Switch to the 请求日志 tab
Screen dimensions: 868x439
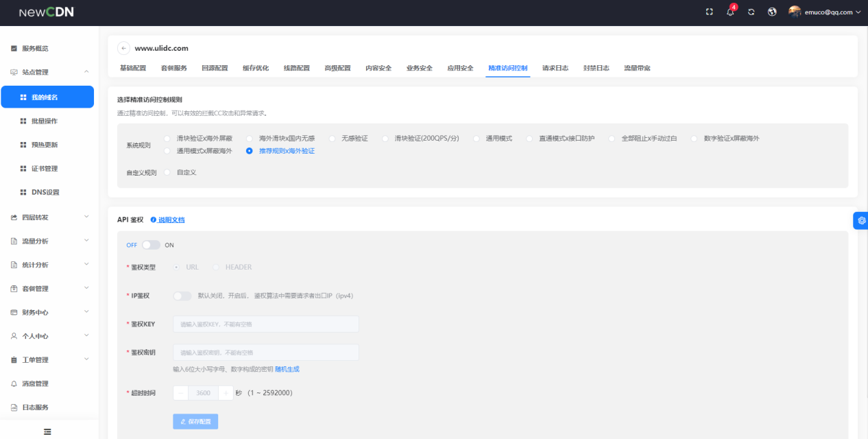tap(555, 68)
